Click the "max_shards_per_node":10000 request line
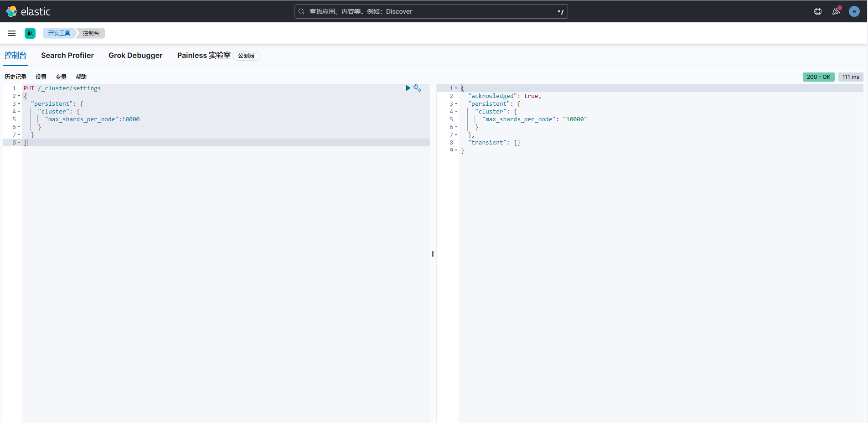Screen dimensions: 868x423 point(93,119)
